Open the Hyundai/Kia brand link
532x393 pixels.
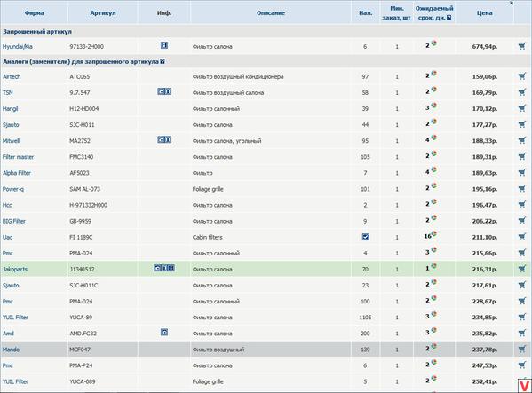17,46
